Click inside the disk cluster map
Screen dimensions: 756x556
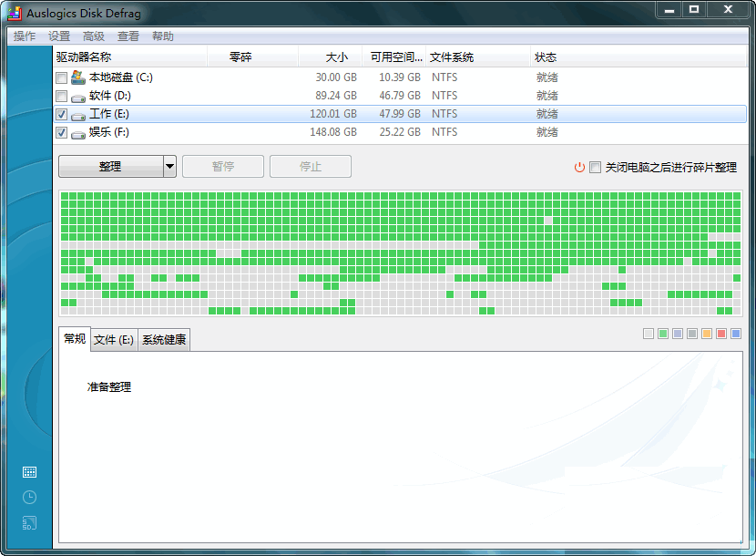tap(401, 253)
